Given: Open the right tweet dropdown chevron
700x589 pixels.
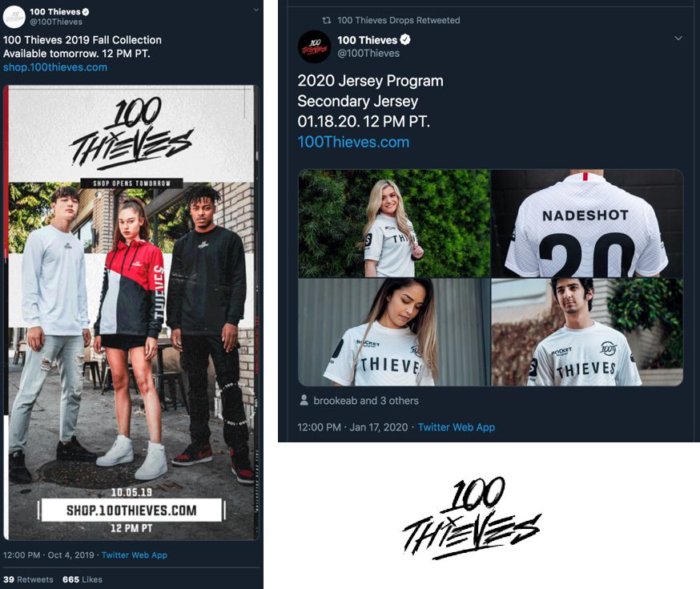Looking at the screenshot, I should click(678, 38).
